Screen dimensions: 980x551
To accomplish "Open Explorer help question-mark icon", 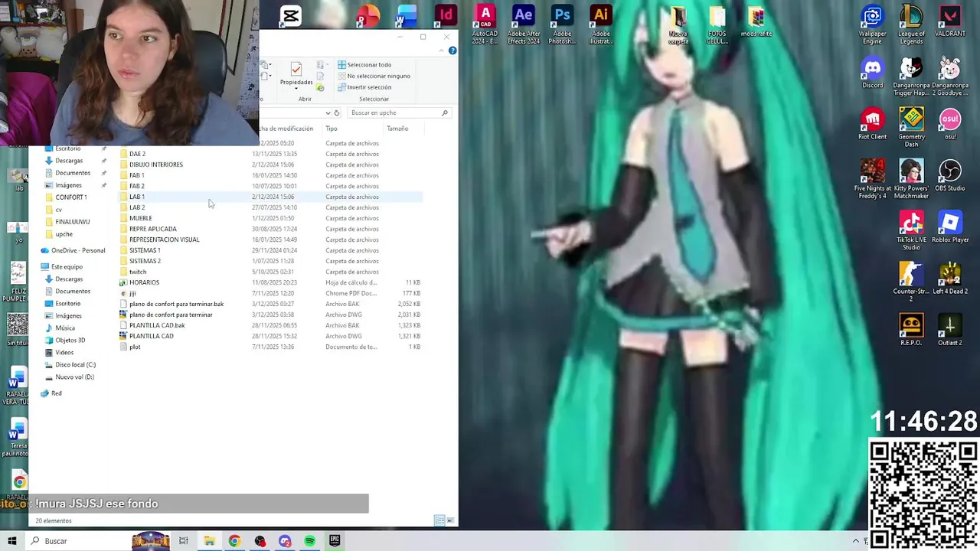I will click(452, 51).
